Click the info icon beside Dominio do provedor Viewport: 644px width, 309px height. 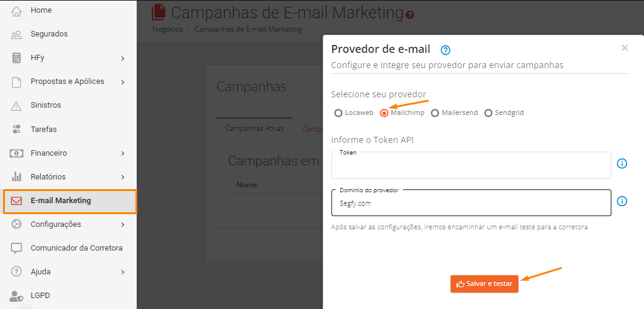coord(622,201)
